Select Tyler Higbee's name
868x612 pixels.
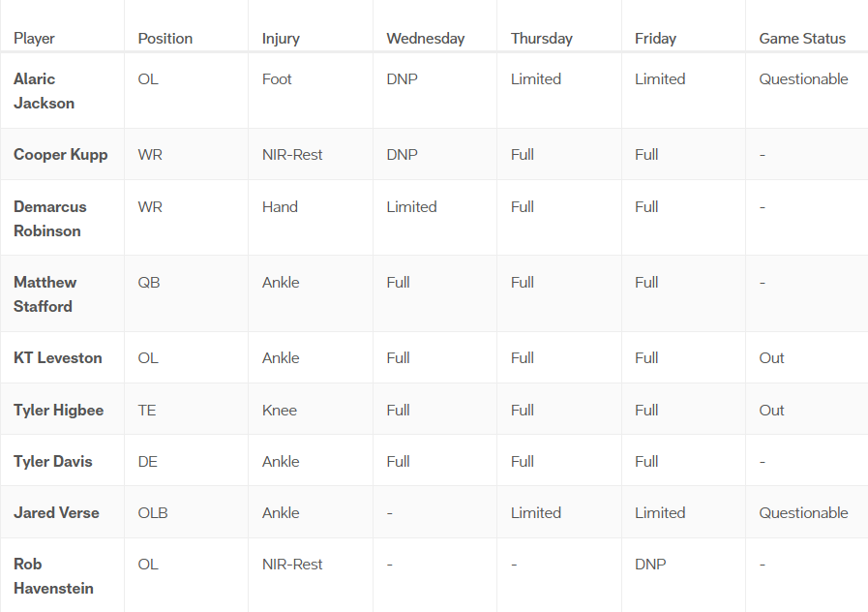coord(58,411)
